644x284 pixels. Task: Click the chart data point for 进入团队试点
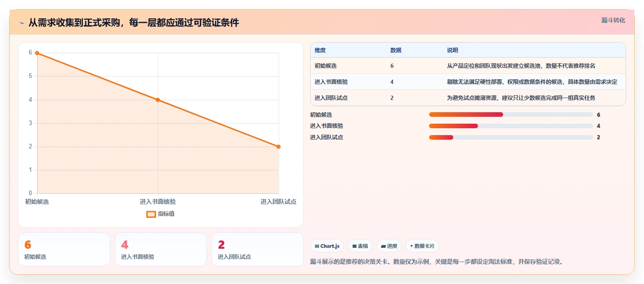pos(279,147)
